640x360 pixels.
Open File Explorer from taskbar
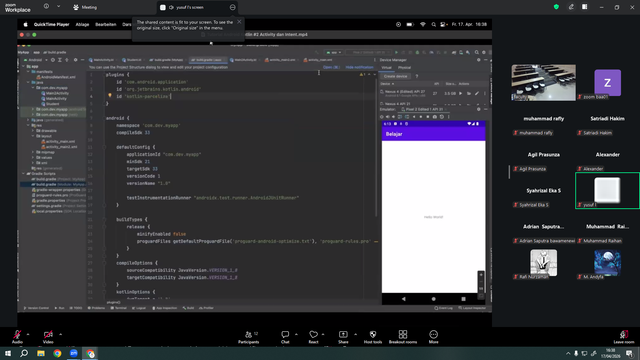pyautogui.click(x=41, y=353)
